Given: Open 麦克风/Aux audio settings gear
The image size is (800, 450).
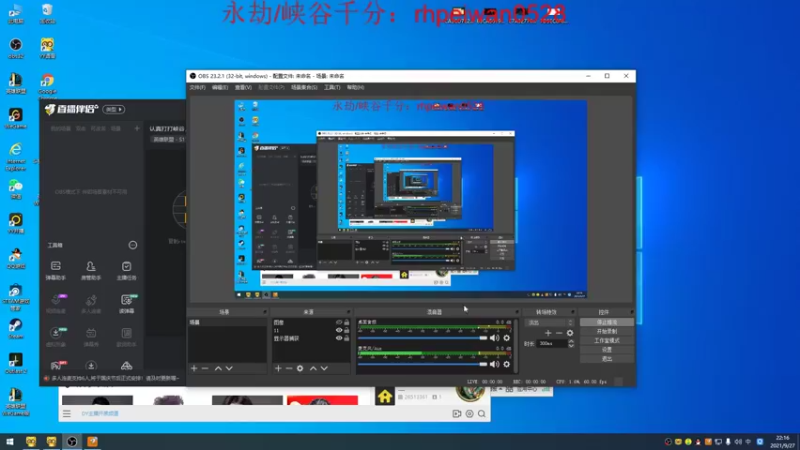Looking at the screenshot, I should tap(507, 364).
